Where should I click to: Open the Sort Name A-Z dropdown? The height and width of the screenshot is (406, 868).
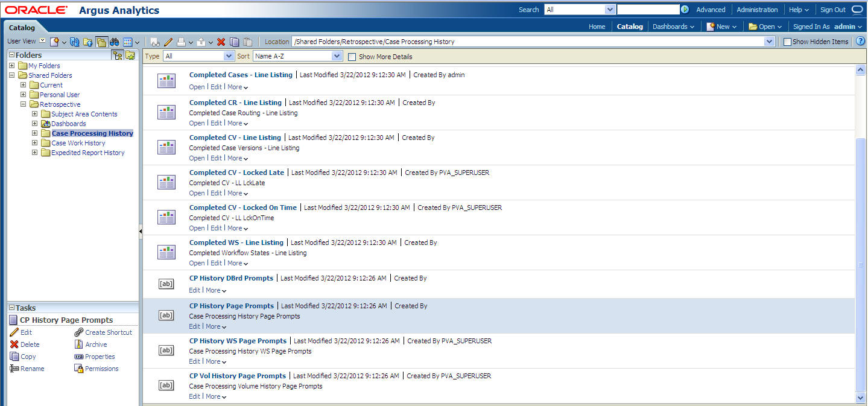coord(298,56)
